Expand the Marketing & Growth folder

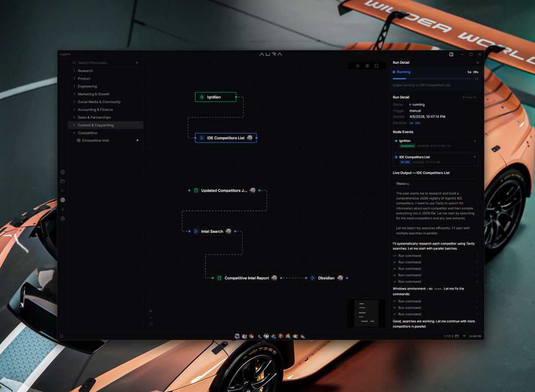(106, 94)
